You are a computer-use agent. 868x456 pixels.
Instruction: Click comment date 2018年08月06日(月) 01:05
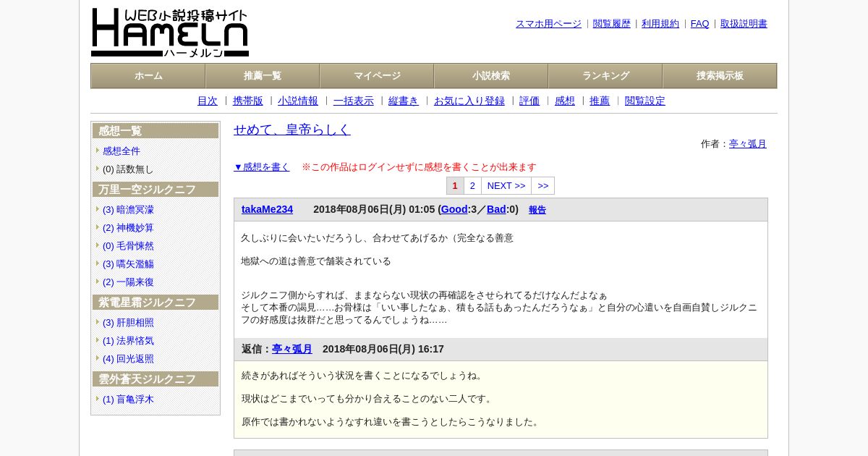[374, 210]
